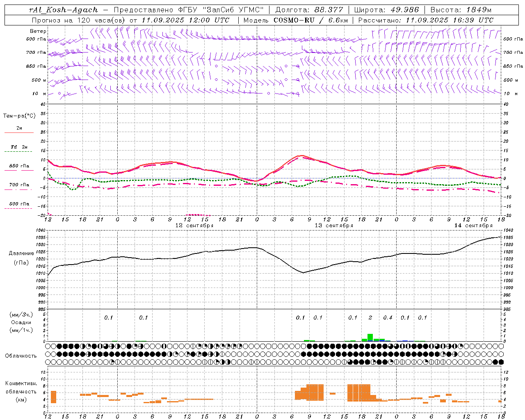
Task: Click the forecast start time 11.09.2025 12:00 UTC
Action: click(185, 20)
